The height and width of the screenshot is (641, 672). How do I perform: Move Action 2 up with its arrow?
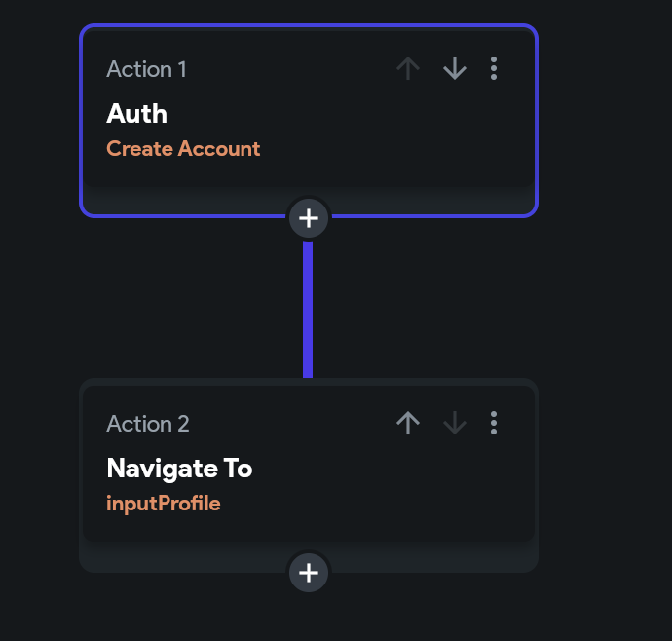pyautogui.click(x=408, y=423)
